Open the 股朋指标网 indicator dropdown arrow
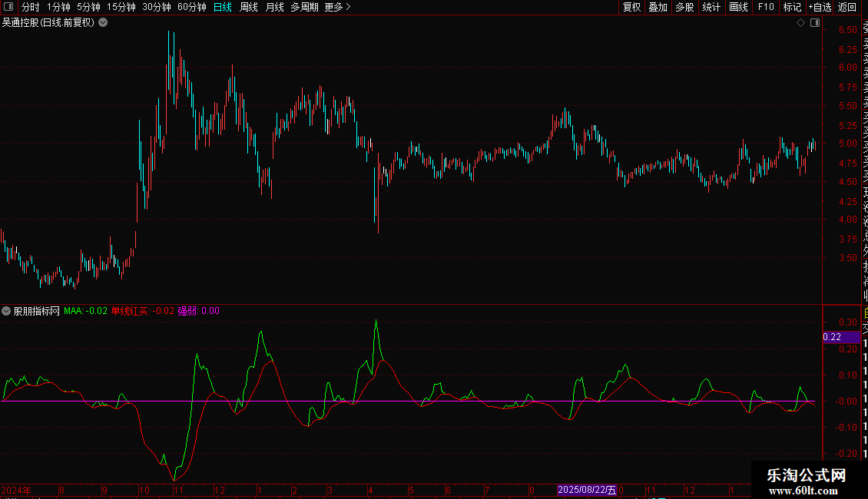The image size is (868, 499). point(6,311)
